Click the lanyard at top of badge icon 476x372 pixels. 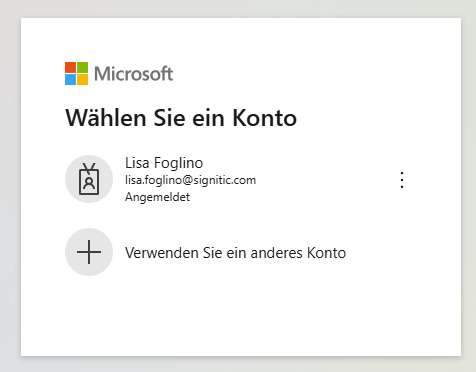pyautogui.click(x=89, y=167)
